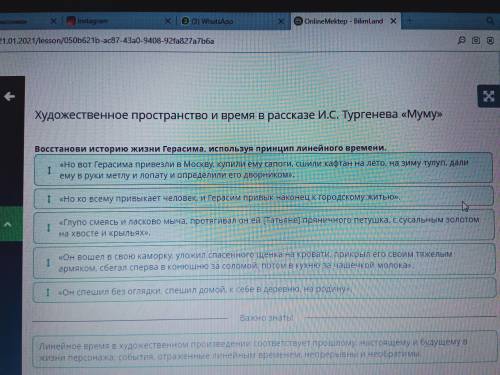Click the search icon in the tab bar

point(490,21)
